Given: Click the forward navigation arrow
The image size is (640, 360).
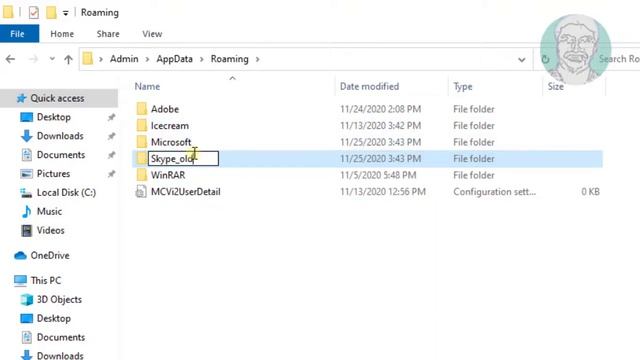Looking at the screenshot, I should [x=33, y=59].
